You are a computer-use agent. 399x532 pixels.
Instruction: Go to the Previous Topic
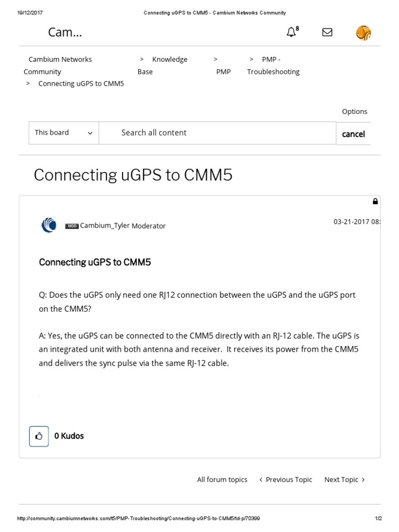point(286,480)
